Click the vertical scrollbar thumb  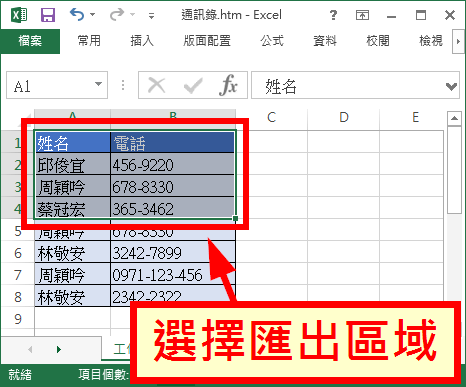pos(454,170)
